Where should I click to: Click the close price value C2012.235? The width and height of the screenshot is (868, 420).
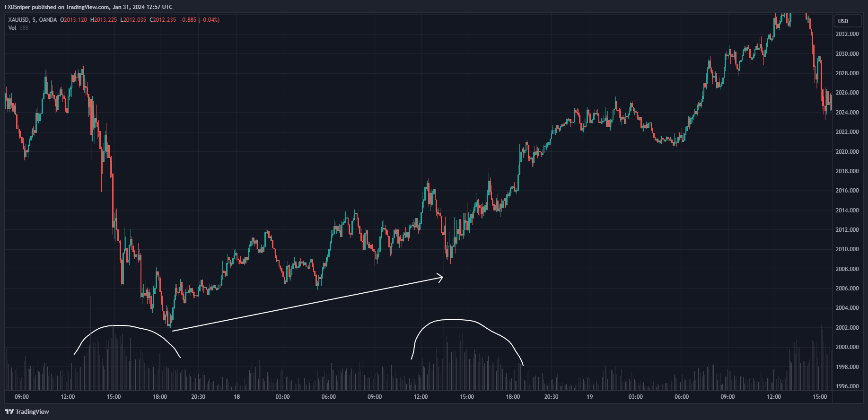163,20
